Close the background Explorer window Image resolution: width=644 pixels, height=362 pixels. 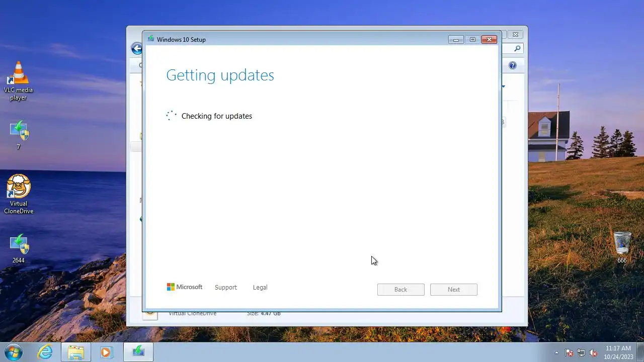point(515,35)
